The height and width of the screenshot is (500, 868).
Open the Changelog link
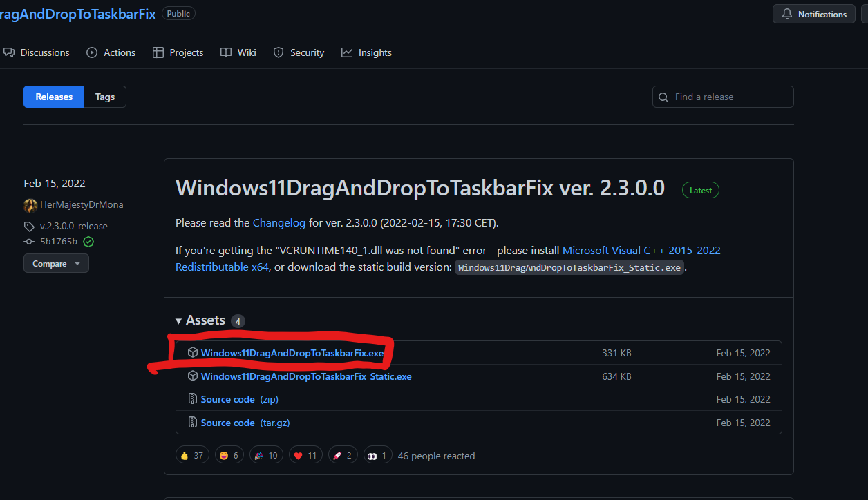[279, 223]
